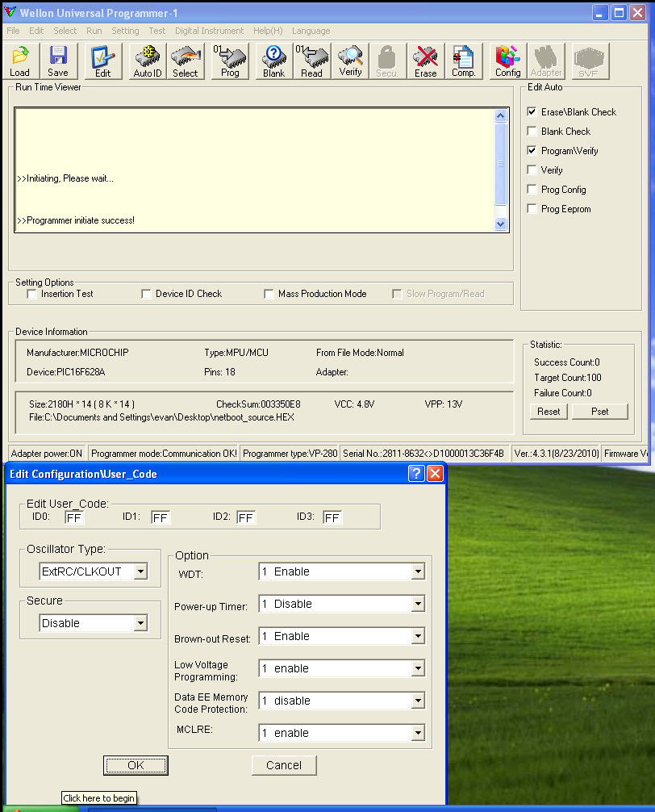The width and height of the screenshot is (655, 812).
Task: Open the Config toolbar icon
Action: (x=508, y=61)
